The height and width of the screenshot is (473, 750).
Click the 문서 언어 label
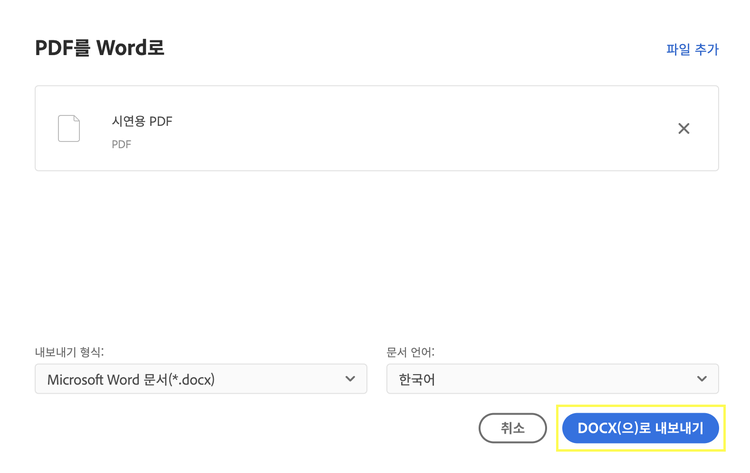pyautogui.click(x=410, y=352)
